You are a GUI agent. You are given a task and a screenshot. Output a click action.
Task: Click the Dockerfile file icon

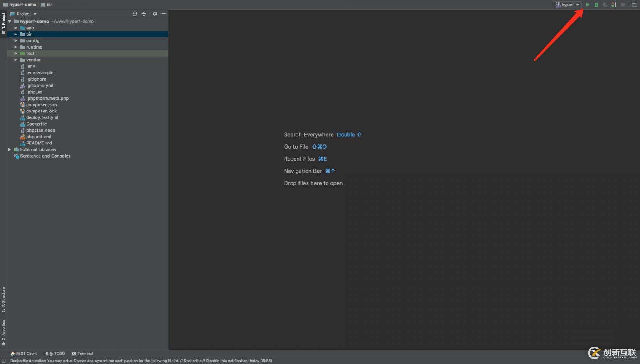pyautogui.click(x=22, y=124)
